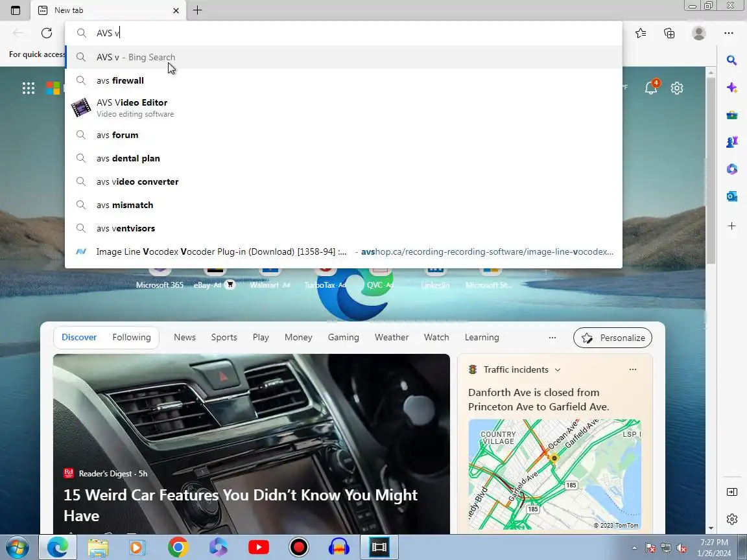Open the Sports feed category
747x560 pixels.
click(224, 337)
